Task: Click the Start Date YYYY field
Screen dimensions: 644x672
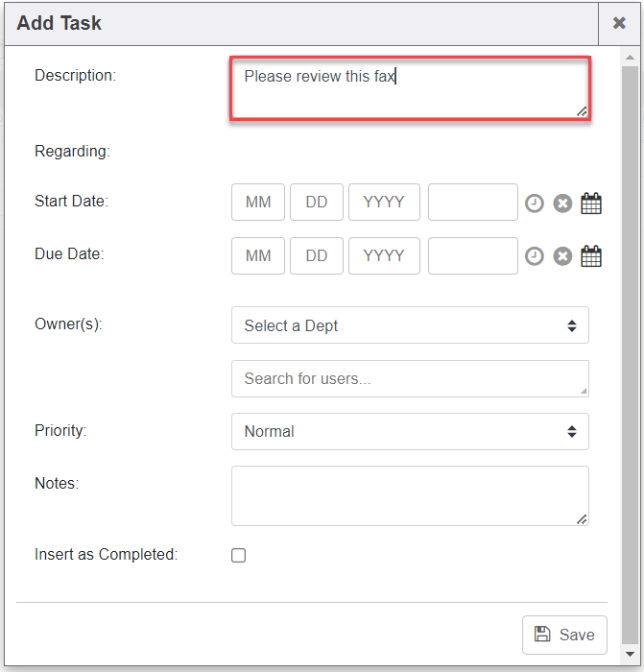Action: point(384,203)
